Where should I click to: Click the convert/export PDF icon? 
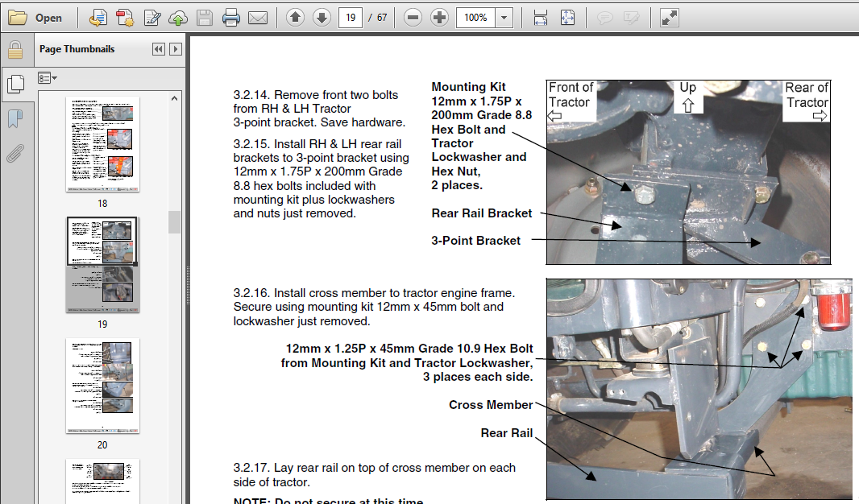click(x=98, y=18)
